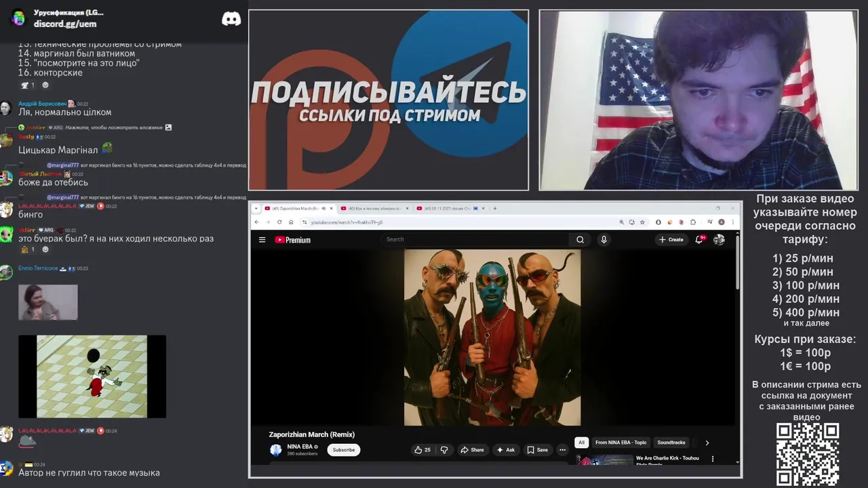
Task: Click the Create button on YouTube
Action: (x=671, y=239)
